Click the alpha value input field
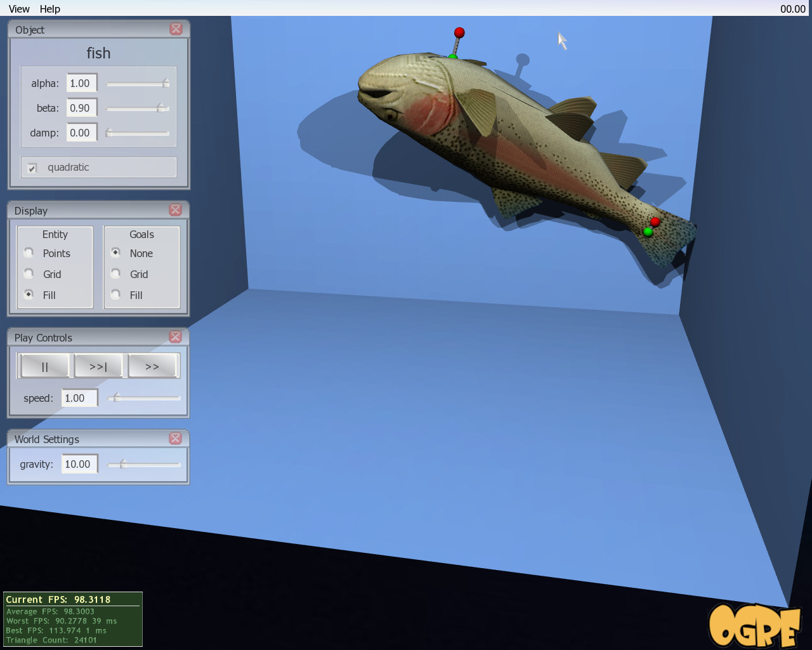812x650 pixels. (81, 83)
